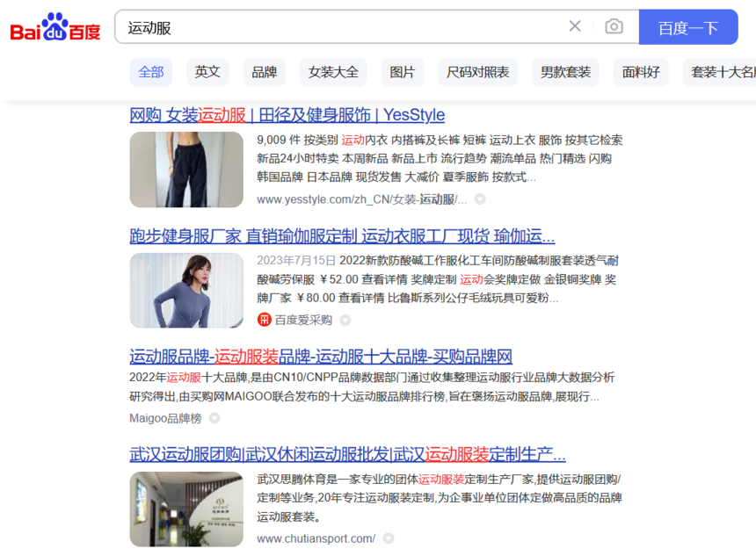The width and height of the screenshot is (756, 556).
Task: Click the red 百度爱采购 source icon
Action: point(265,320)
